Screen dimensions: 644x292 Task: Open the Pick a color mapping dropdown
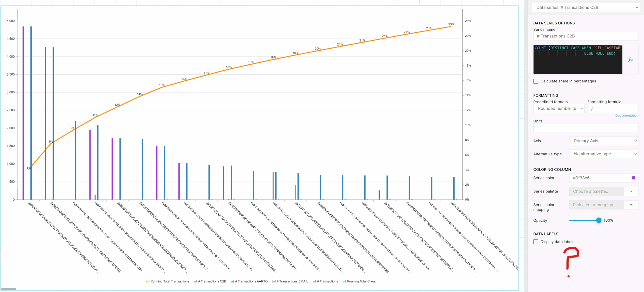tap(603, 205)
